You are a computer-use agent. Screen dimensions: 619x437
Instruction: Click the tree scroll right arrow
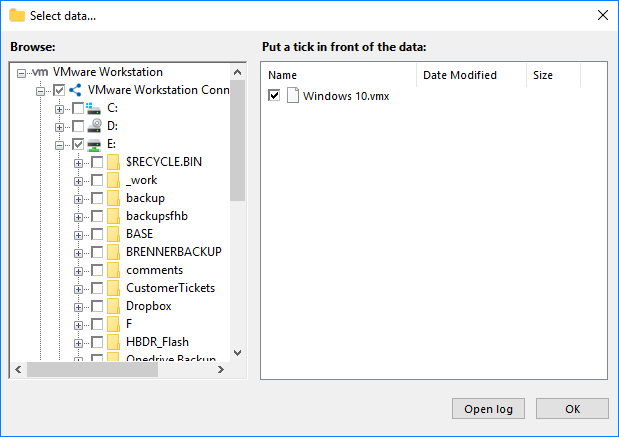[x=221, y=369]
